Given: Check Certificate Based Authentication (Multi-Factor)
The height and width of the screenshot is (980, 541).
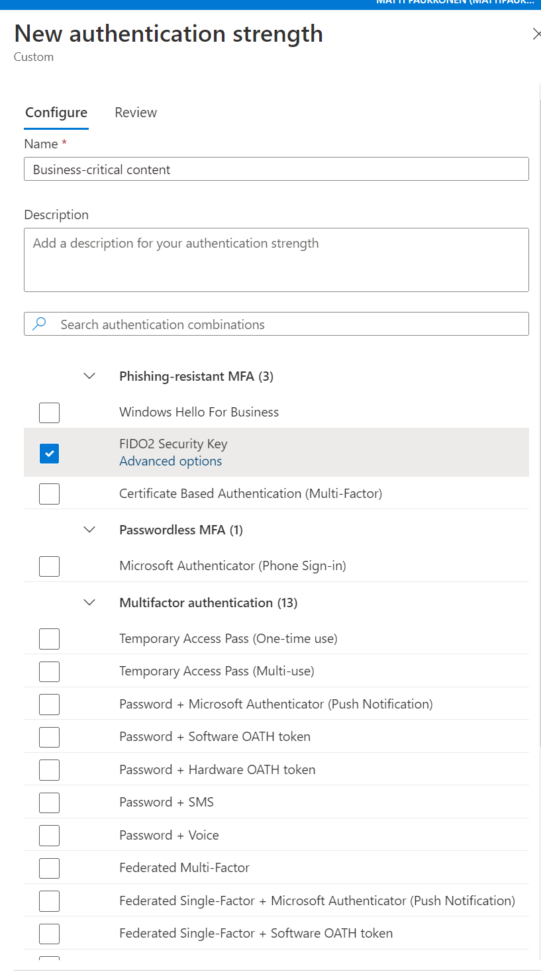Looking at the screenshot, I should tap(49, 493).
